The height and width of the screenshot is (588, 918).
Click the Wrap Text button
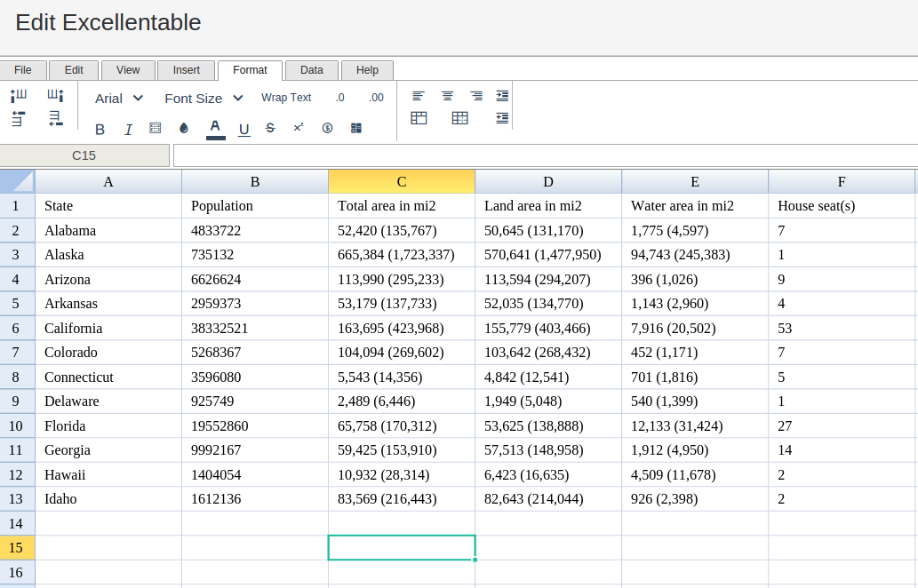coord(286,98)
